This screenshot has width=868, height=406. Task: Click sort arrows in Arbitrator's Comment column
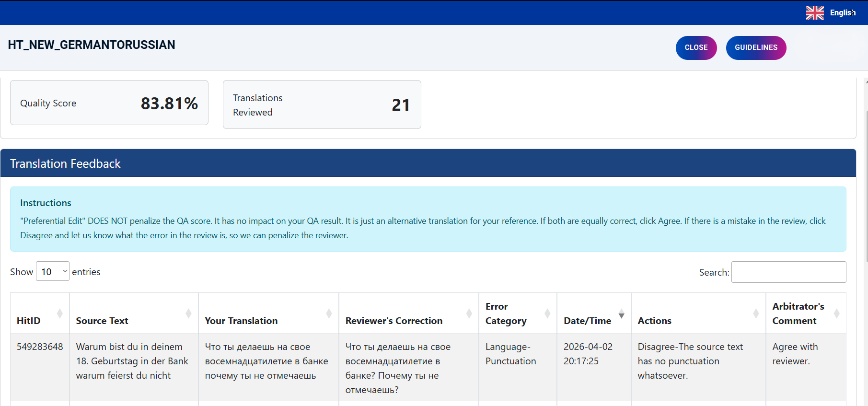pyautogui.click(x=836, y=313)
